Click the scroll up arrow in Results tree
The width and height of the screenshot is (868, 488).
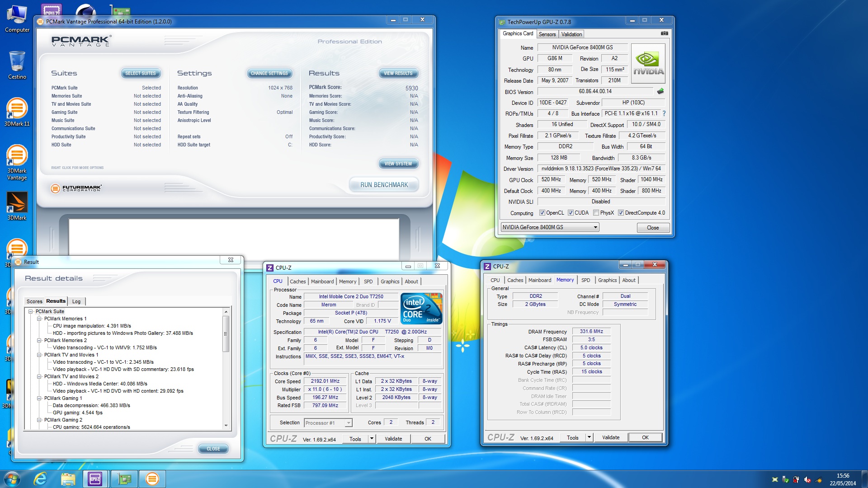click(x=226, y=312)
